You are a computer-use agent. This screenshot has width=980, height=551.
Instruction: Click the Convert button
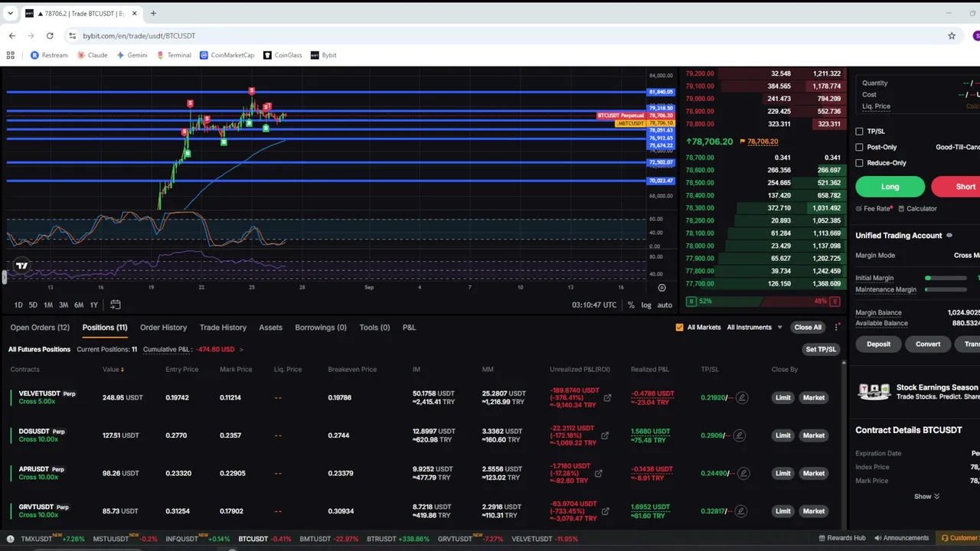pyautogui.click(x=928, y=344)
